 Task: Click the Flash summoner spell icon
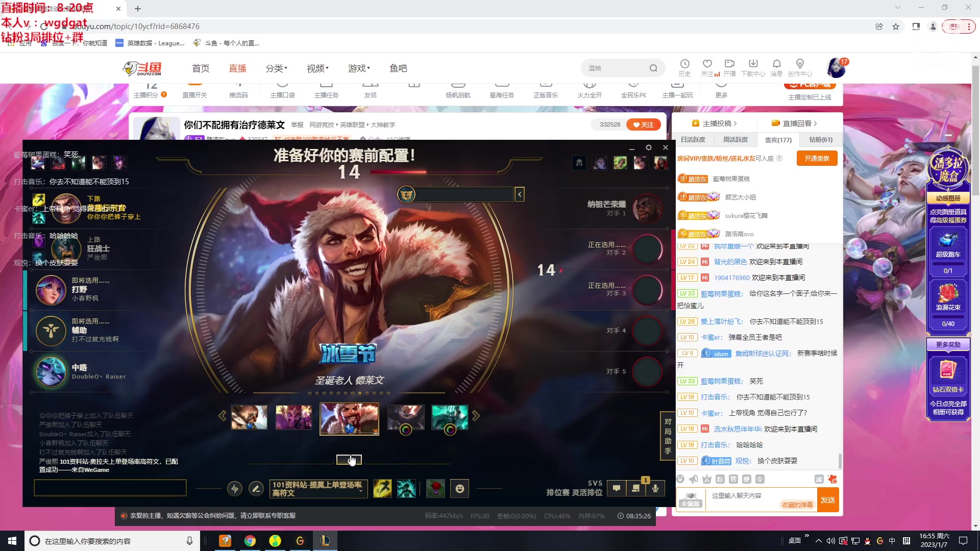pos(382,489)
